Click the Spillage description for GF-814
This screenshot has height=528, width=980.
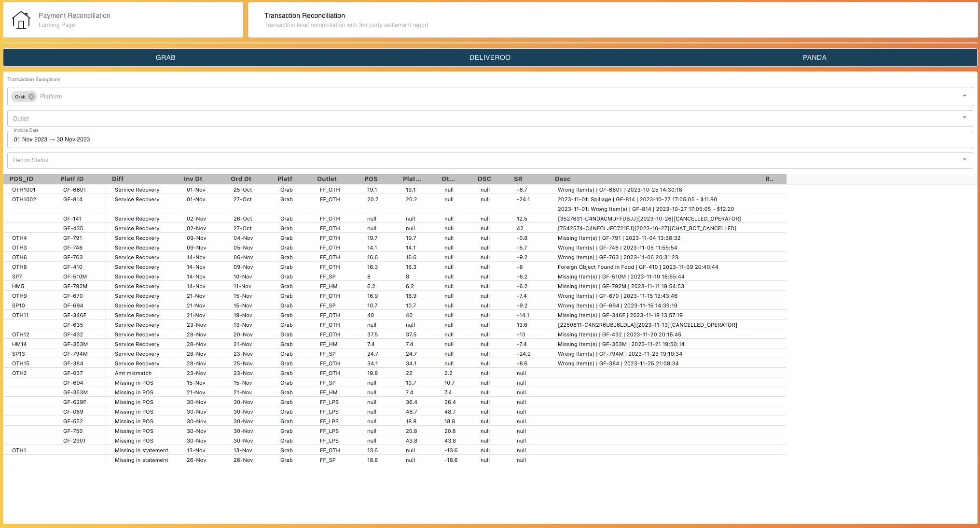coord(637,199)
